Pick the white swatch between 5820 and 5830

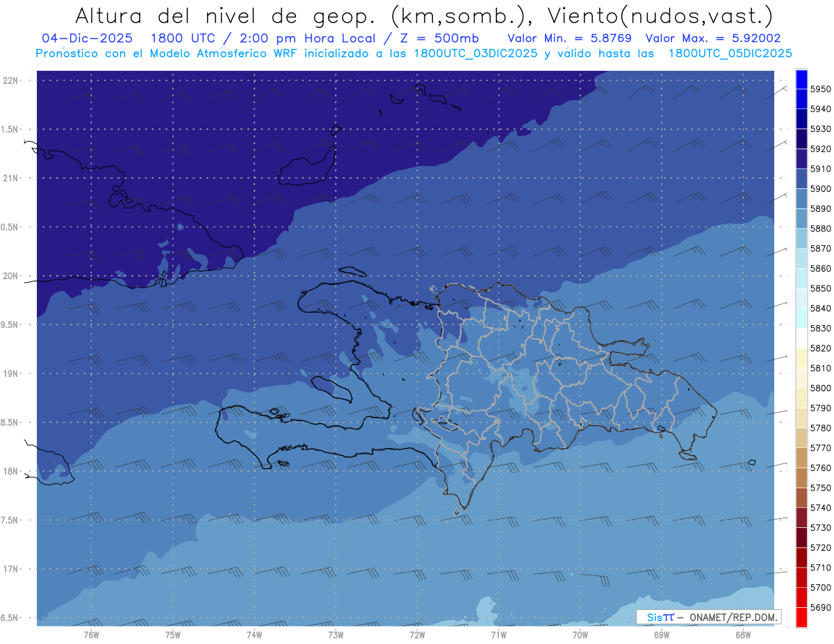point(801,338)
